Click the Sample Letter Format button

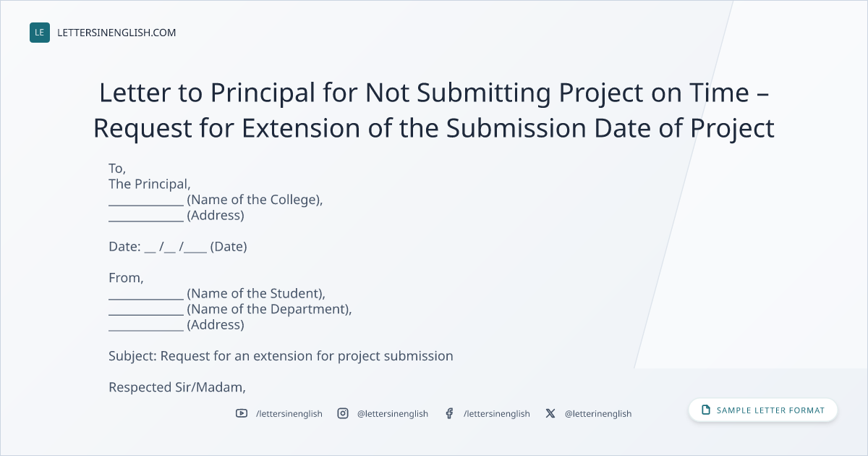[x=763, y=410]
